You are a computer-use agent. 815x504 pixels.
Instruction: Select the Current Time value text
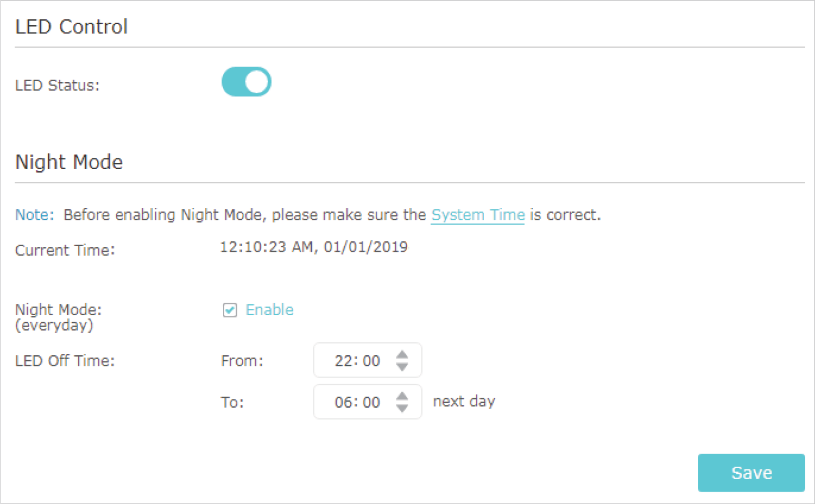[x=313, y=247]
